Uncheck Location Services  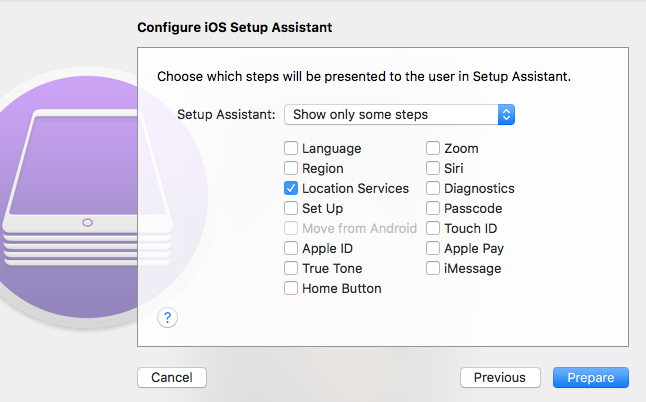291,188
